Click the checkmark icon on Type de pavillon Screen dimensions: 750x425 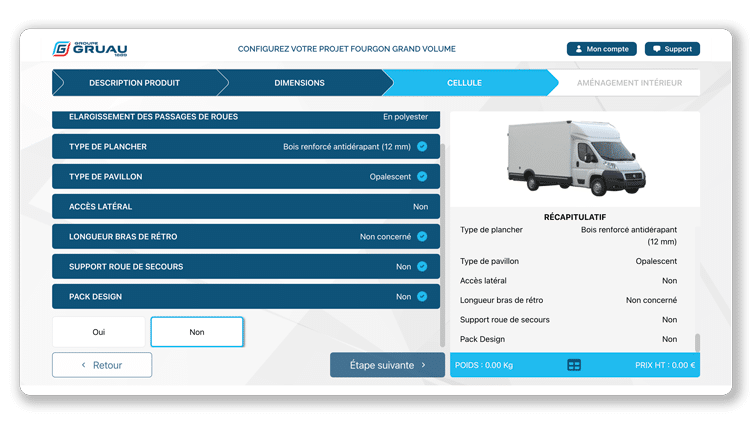click(x=422, y=177)
